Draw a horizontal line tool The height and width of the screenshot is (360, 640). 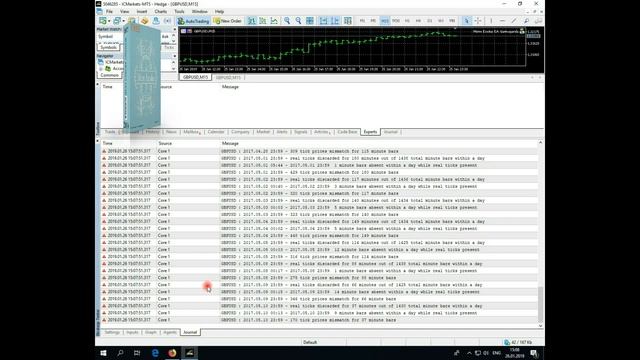[x=502, y=21]
